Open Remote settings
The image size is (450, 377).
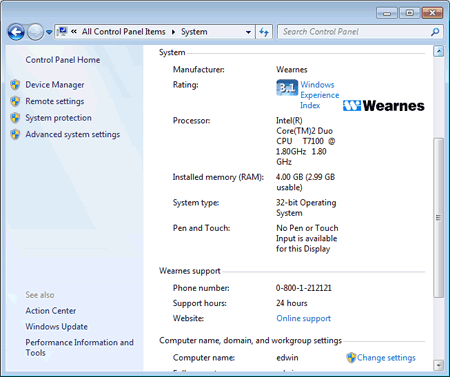[x=55, y=101]
